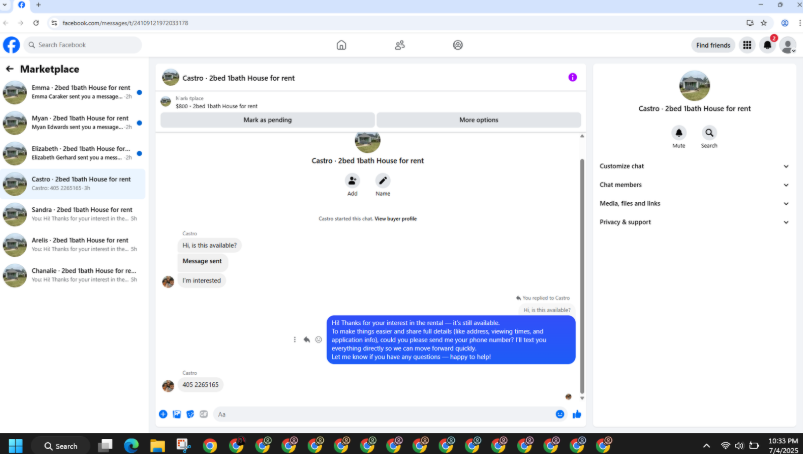Click Mark as pending button
This screenshot has height=454, width=803.
(x=267, y=120)
